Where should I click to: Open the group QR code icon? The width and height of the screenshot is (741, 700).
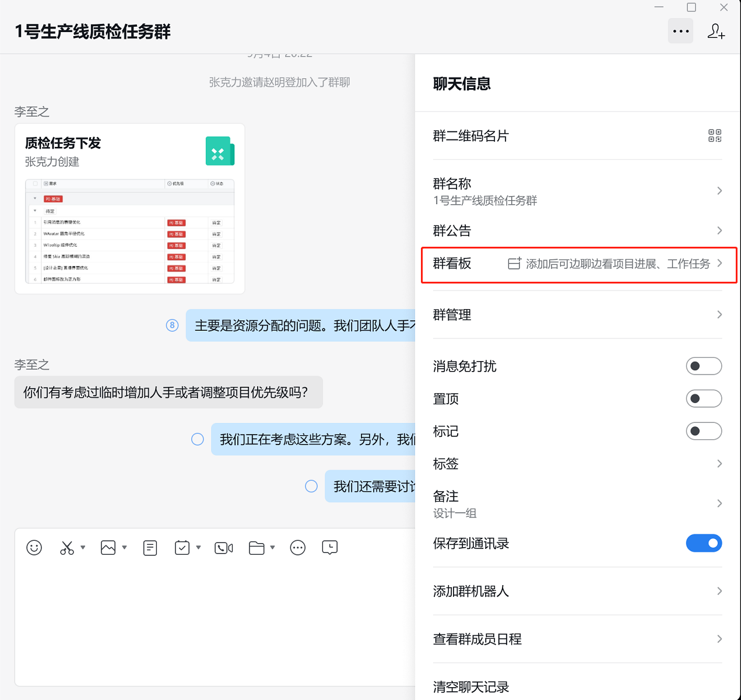pos(715,136)
